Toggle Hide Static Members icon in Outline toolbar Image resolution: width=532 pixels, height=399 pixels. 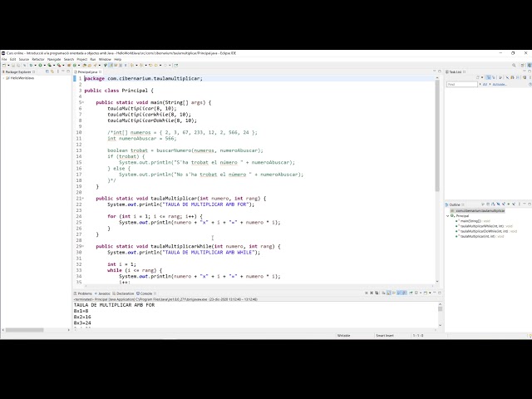pos(504,204)
